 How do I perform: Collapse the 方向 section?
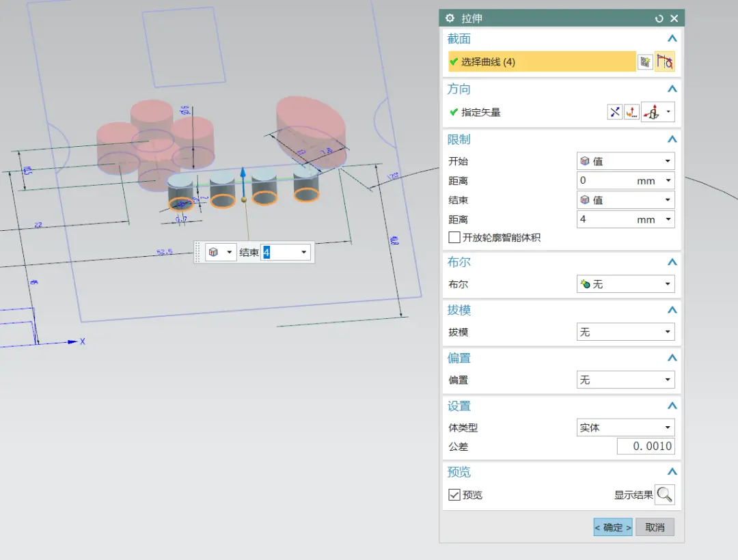coord(672,89)
